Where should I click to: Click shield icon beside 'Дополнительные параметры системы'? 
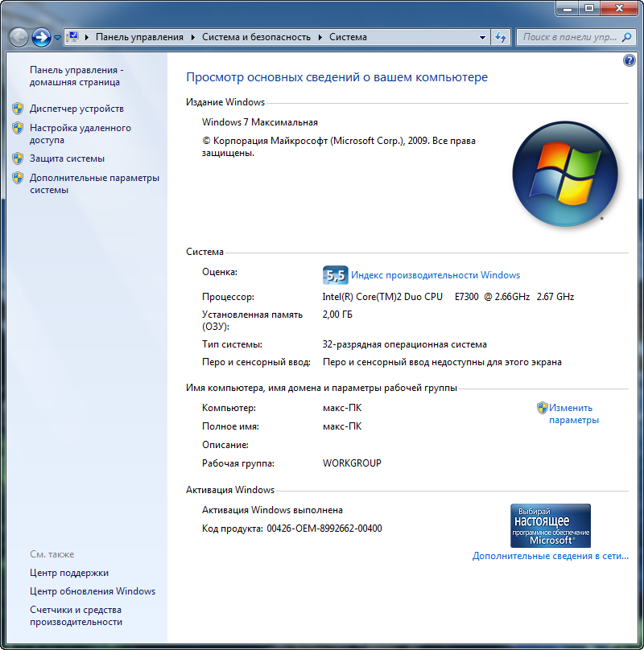pos(18,178)
